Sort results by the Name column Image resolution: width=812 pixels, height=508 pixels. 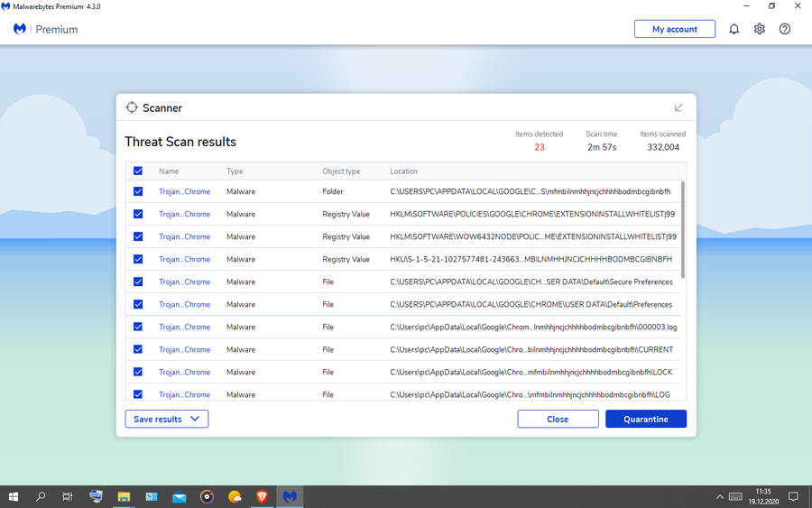pyautogui.click(x=169, y=171)
